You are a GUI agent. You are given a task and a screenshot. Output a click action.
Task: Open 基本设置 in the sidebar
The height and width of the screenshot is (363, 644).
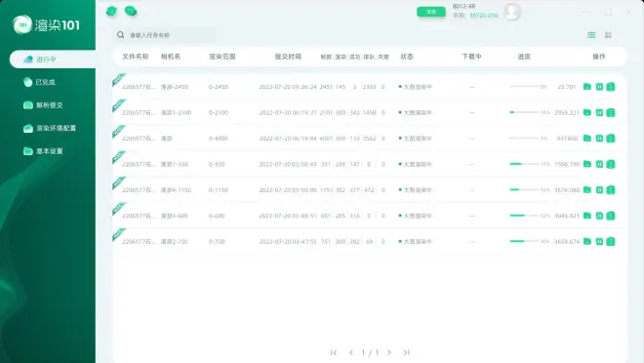click(43, 151)
